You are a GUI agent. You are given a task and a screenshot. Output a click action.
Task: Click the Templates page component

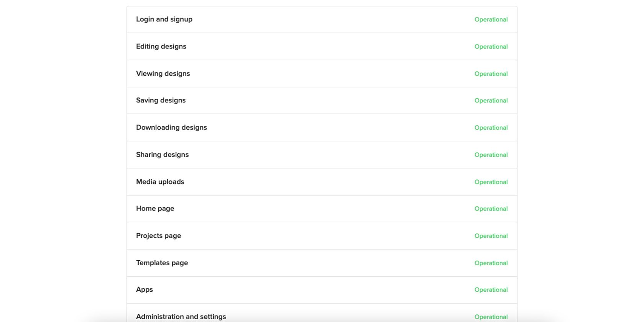click(x=162, y=263)
